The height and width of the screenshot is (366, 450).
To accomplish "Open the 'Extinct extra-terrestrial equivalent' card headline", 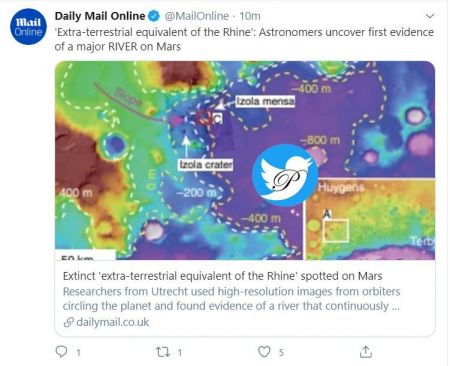I will pyautogui.click(x=222, y=276).
